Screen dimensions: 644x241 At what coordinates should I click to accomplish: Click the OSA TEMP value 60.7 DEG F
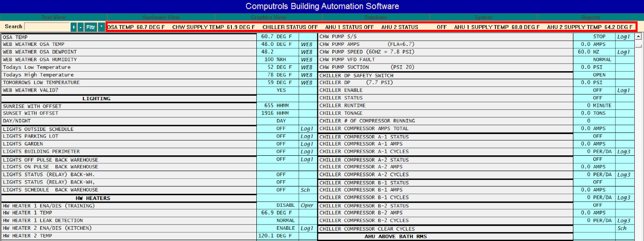point(277,37)
